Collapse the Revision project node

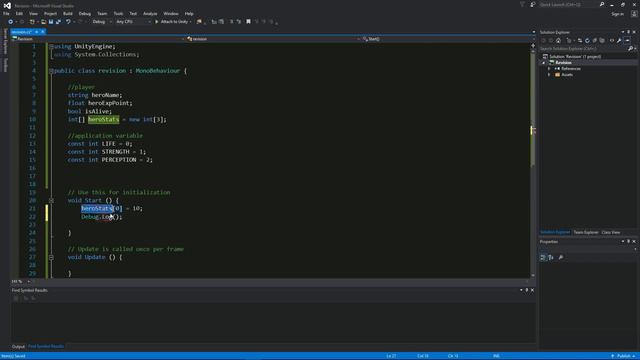click(x=544, y=62)
